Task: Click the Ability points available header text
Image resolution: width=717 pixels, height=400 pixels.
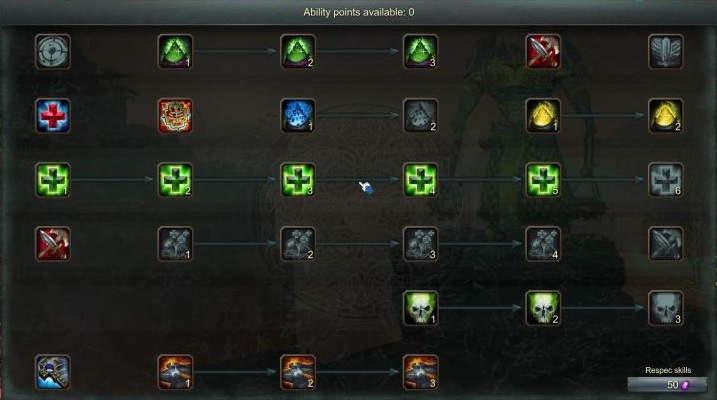Action: (x=359, y=12)
